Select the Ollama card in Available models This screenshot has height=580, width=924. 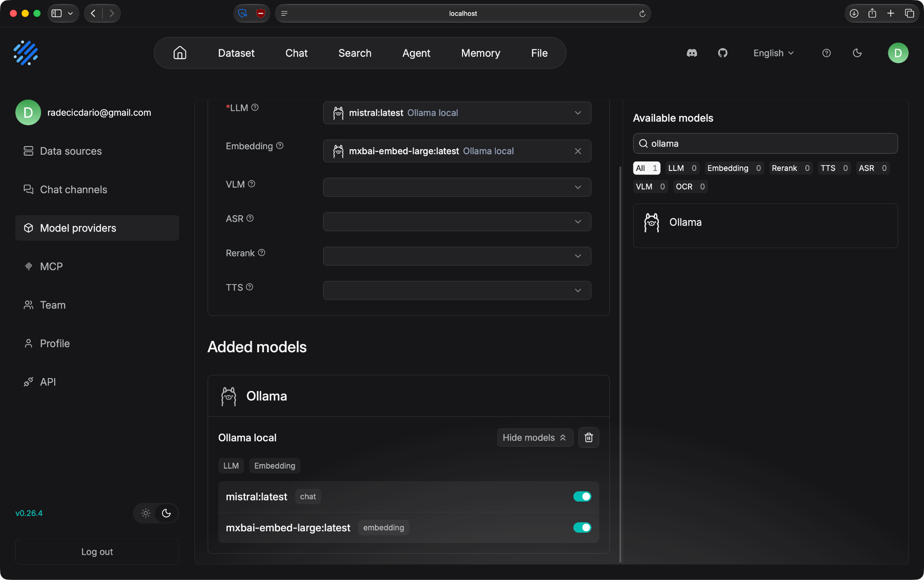point(765,226)
